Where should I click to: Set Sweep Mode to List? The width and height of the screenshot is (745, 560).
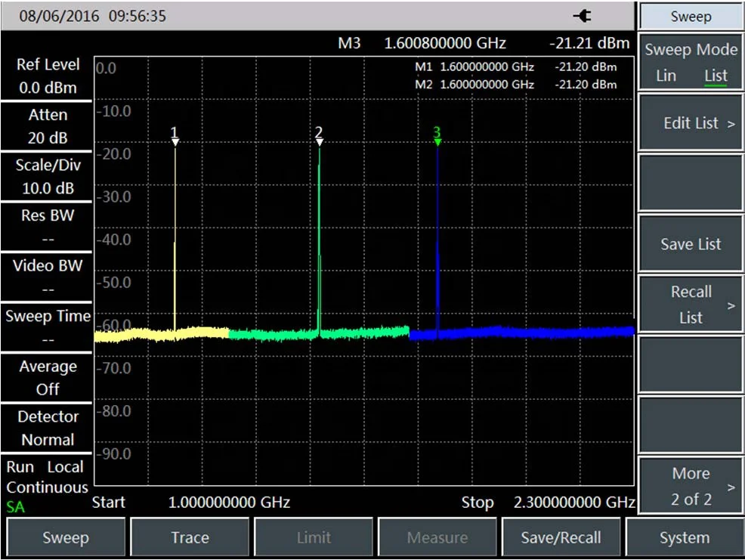715,76
